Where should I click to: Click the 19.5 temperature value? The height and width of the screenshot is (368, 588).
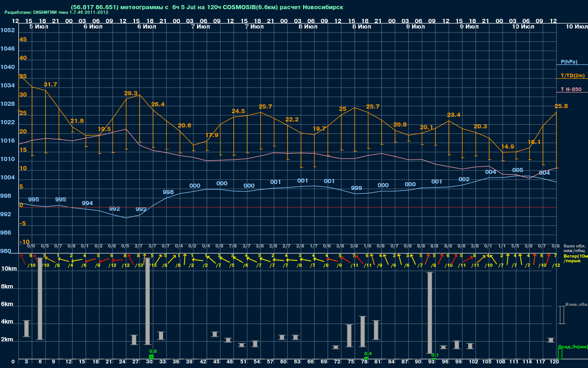click(x=104, y=129)
